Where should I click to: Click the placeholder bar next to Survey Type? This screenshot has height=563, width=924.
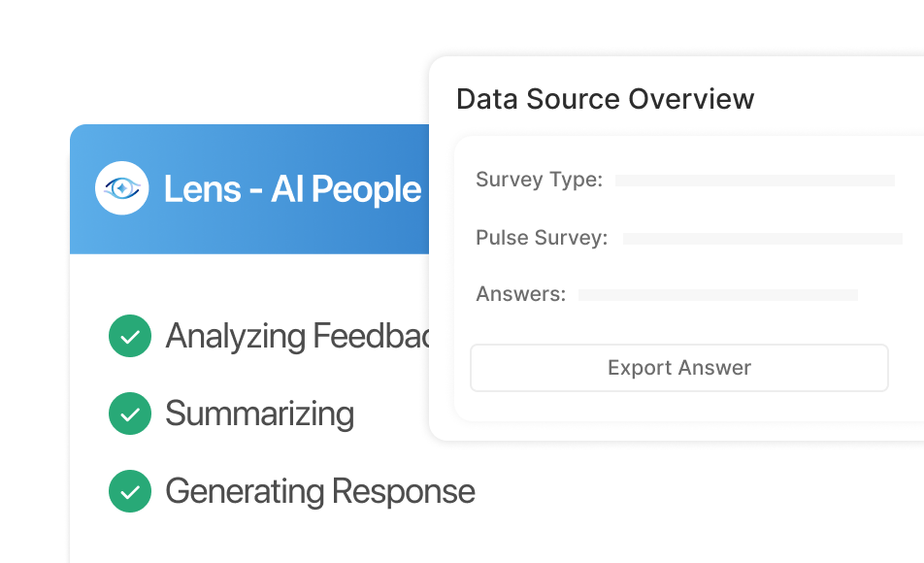click(x=755, y=181)
